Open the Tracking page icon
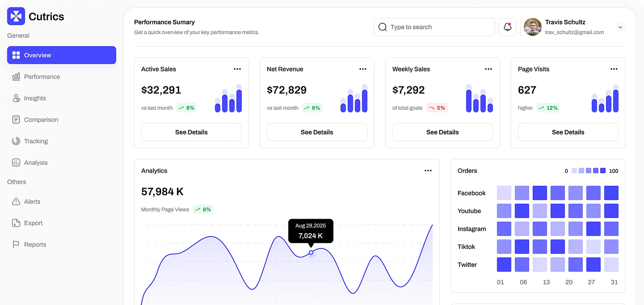 click(16, 141)
